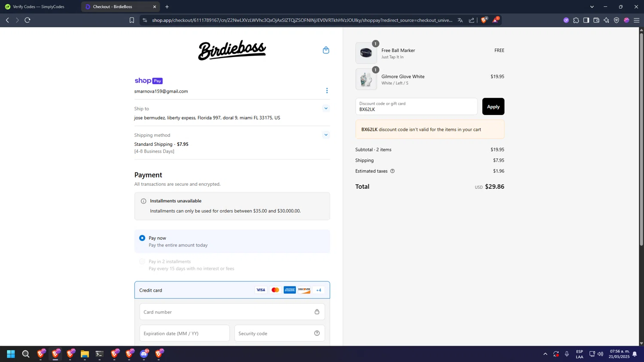Open File Explorer from taskbar

coord(85,354)
